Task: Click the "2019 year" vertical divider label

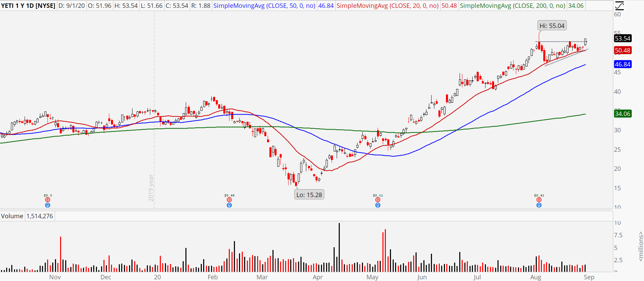Action: click(x=151, y=188)
